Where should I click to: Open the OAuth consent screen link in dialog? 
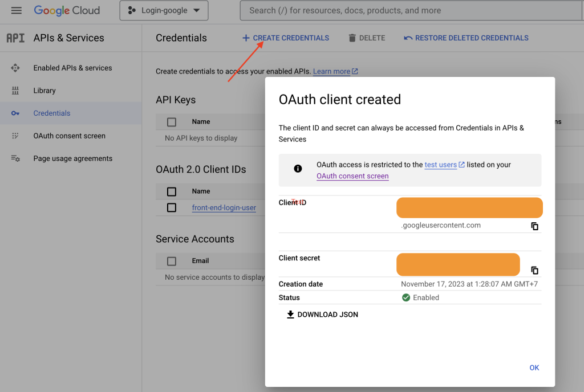pyautogui.click(x=352, y=176)
